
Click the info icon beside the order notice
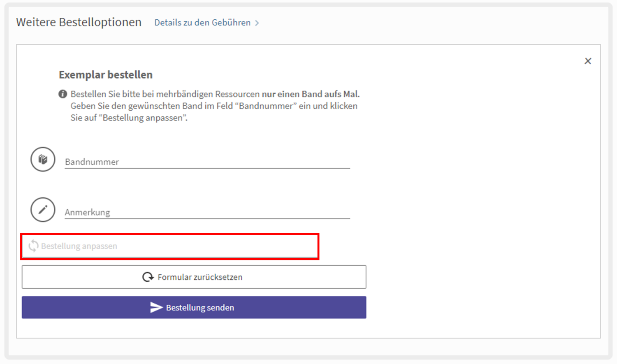tap(63, 94)
